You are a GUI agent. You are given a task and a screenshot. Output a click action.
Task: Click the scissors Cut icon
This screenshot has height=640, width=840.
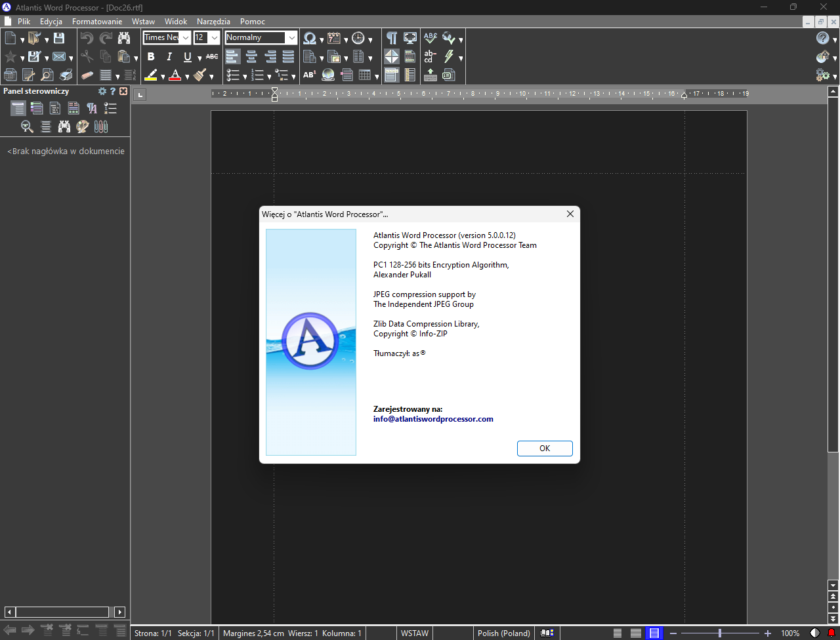point(87,56)
